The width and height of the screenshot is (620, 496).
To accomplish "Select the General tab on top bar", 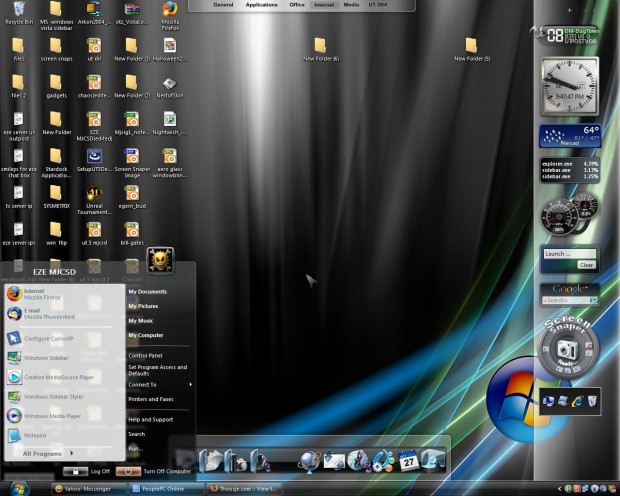I will 223,5.
